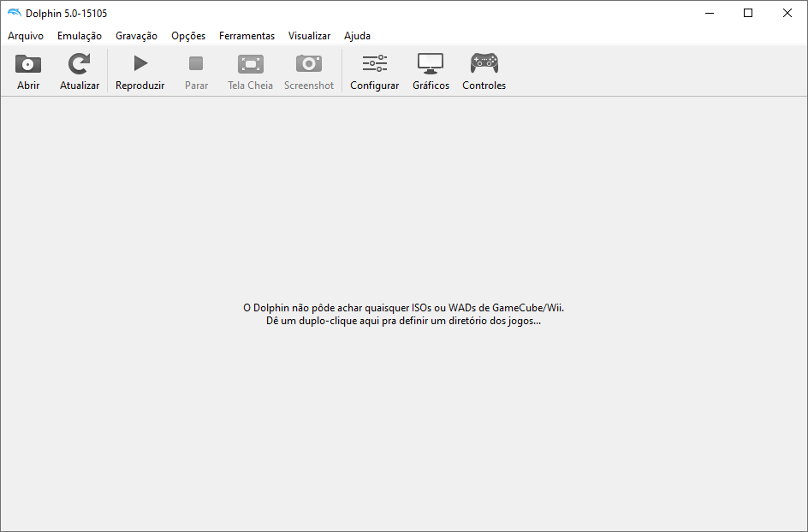Viewport: 808px width, 532px height.
Task: Click the game directory prompt message
Action: [x=403, y=314]
